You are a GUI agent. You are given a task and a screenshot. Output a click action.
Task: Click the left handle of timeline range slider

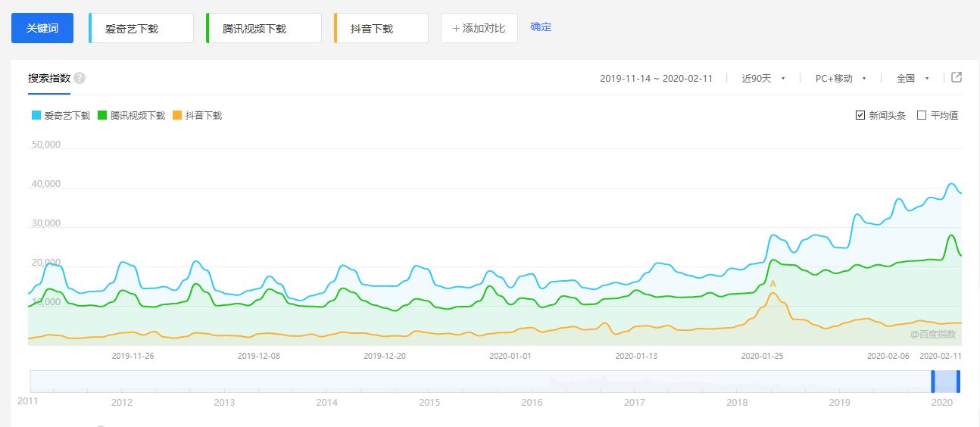(933, 382)
